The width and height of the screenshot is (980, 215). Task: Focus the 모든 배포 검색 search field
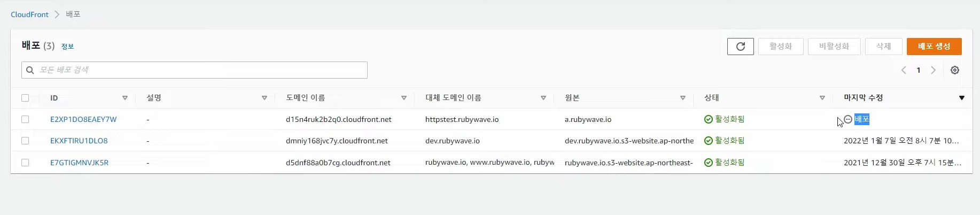(195, 70)
